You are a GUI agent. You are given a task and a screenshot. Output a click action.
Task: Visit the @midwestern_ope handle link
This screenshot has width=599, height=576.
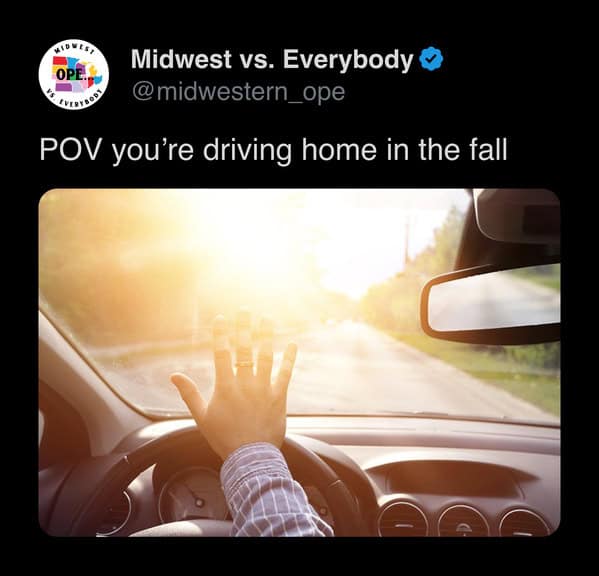point(238,92)
